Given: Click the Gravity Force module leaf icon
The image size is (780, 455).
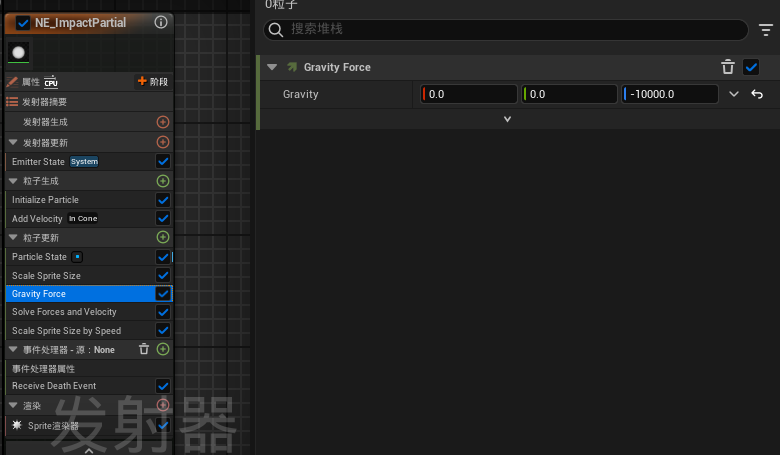Looking at the screenshot, I should 292,67.
